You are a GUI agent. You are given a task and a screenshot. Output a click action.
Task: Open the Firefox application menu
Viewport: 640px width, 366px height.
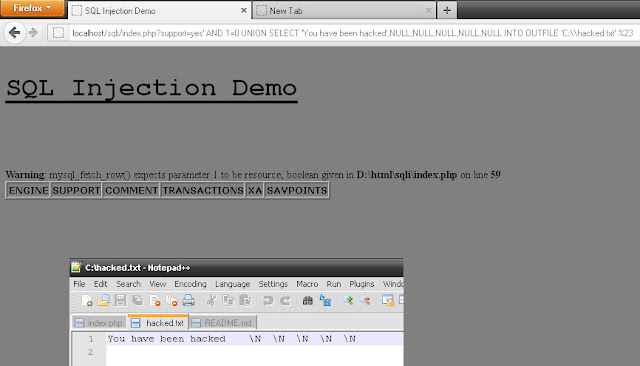tap(32, 8)
